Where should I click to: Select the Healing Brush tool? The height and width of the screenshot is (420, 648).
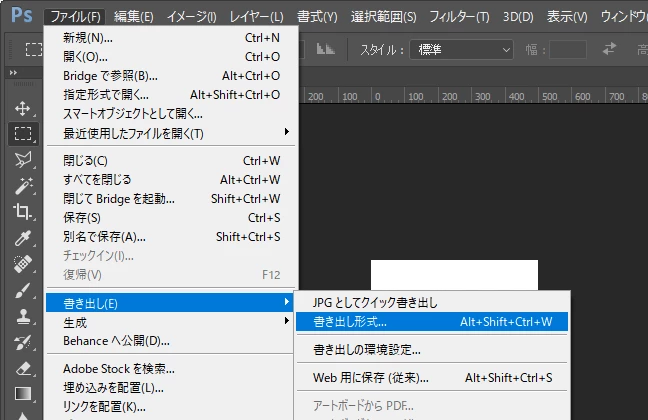23,264
